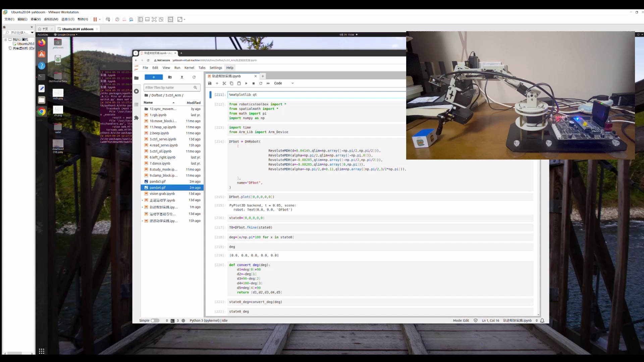The width and height of the screenshot is (644, 362).
Task: Open the VMware pause button dropdown arrow
Action: click(x=100, y=19)
